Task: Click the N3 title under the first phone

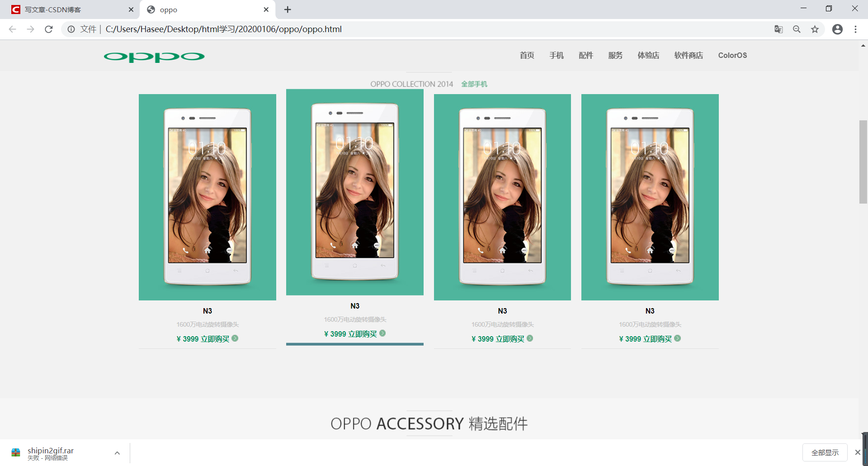Action: pyautogui.click(x=208, y=311)
